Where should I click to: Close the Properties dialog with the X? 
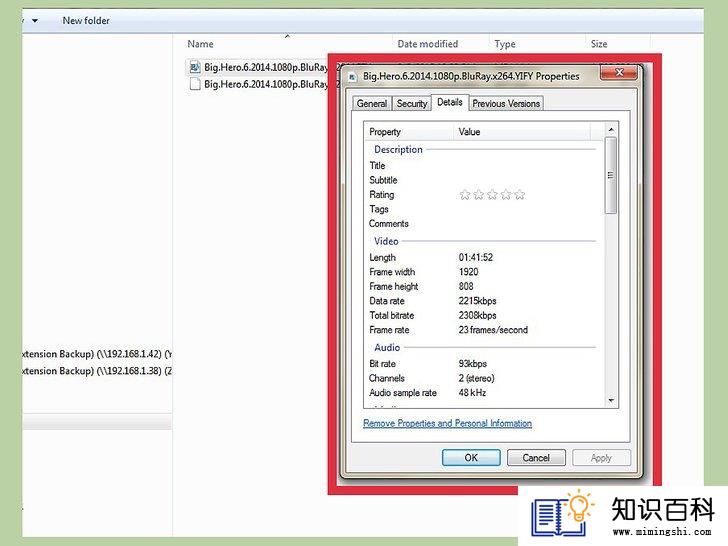coord(618,72)
